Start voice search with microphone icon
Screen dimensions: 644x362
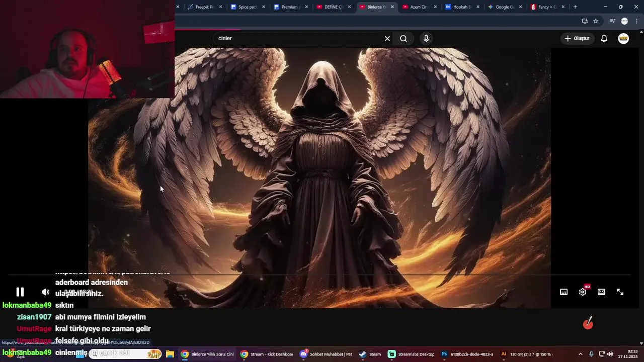coord(426,38)
